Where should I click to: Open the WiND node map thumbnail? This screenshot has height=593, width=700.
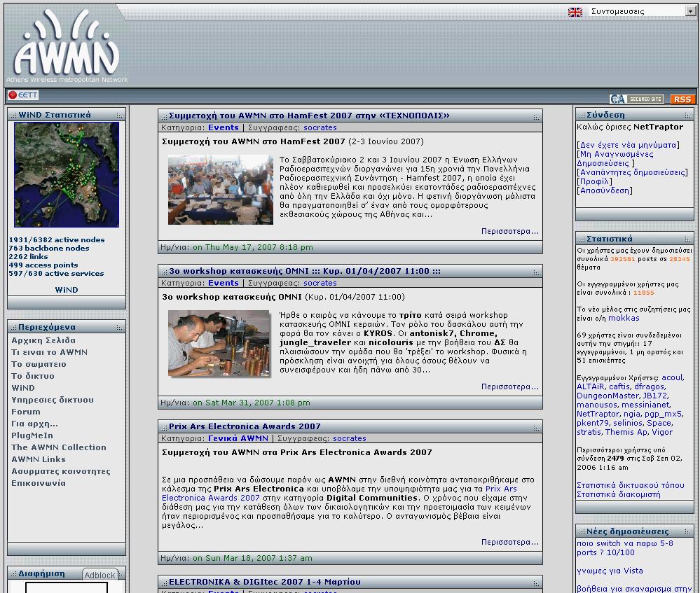[x=67, y=175]
